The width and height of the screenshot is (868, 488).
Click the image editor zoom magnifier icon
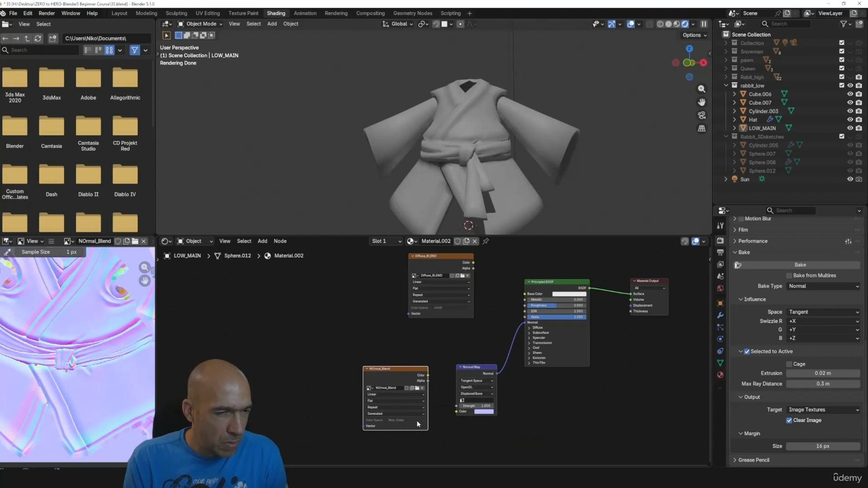pos(145,267)
